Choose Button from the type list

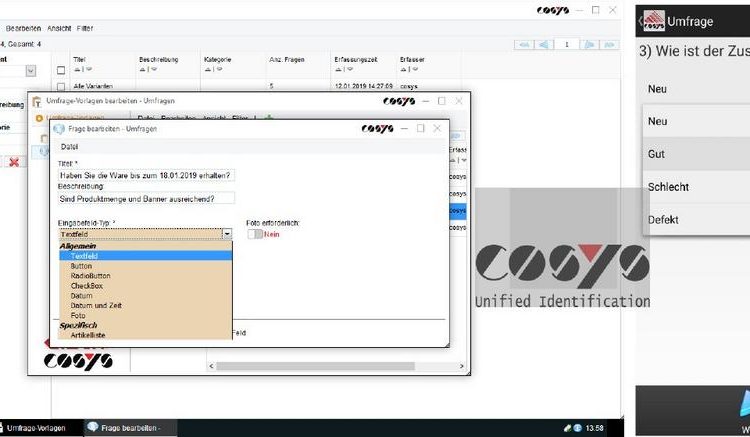pyautogui.click(x=145, y=266)
